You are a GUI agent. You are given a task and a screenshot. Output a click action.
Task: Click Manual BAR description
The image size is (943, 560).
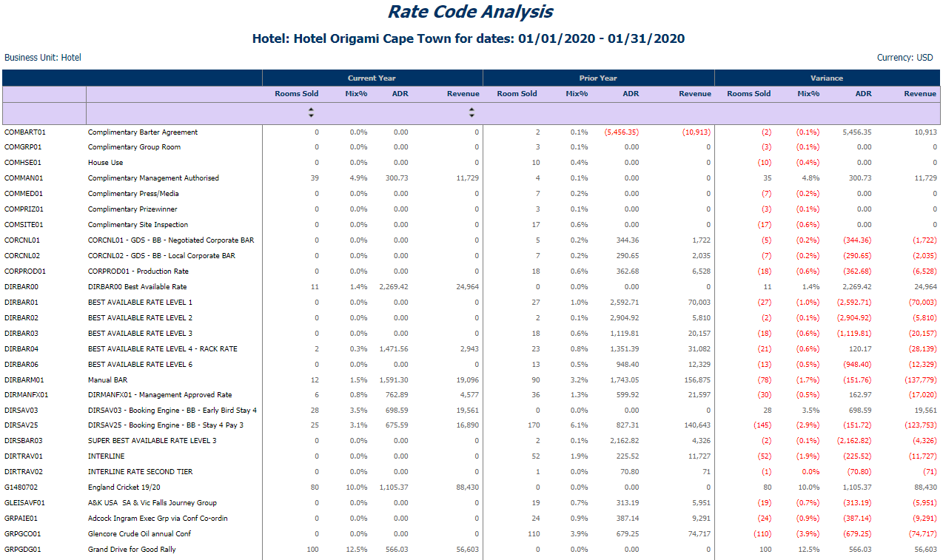[108, 380]
